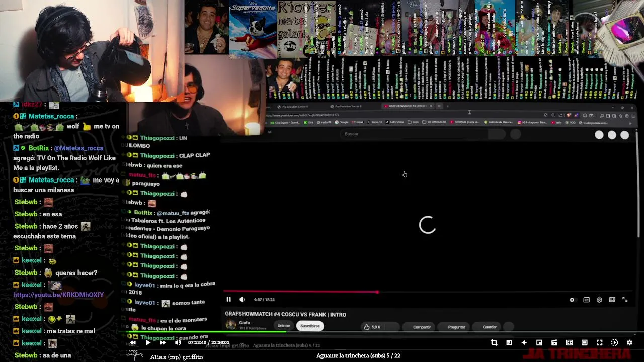The image size is (644, 362).
Task: Toggle YouTube subtitles button
Action: coord(586,300)
